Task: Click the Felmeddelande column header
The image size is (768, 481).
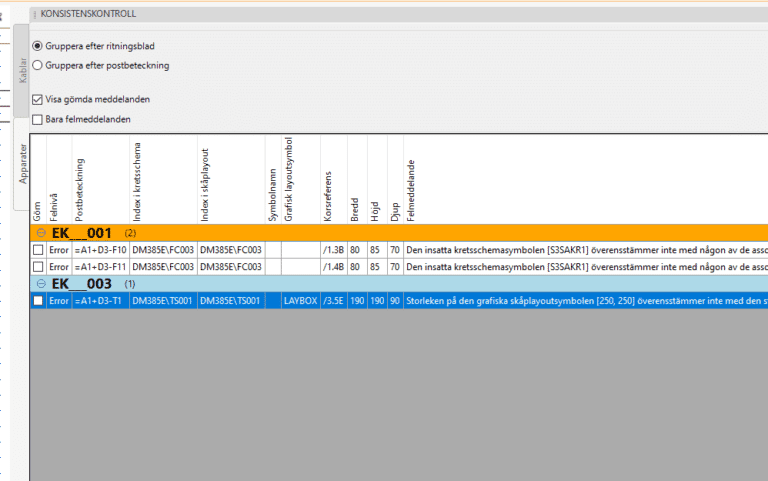Action: 410,188
